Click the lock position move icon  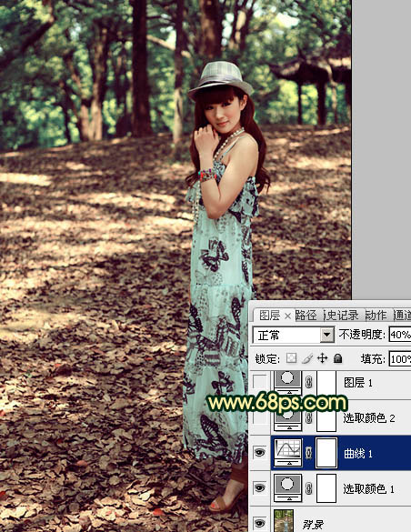(322, 358)
